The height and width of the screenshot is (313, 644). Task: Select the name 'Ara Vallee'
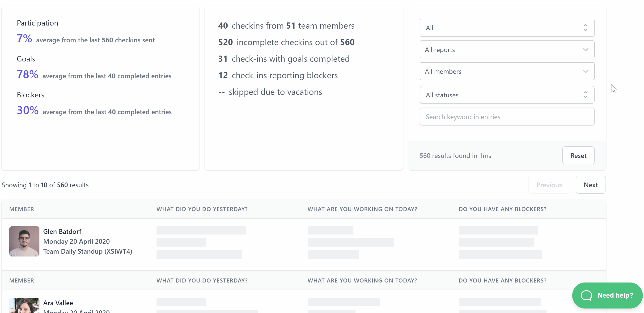[58, 303]
